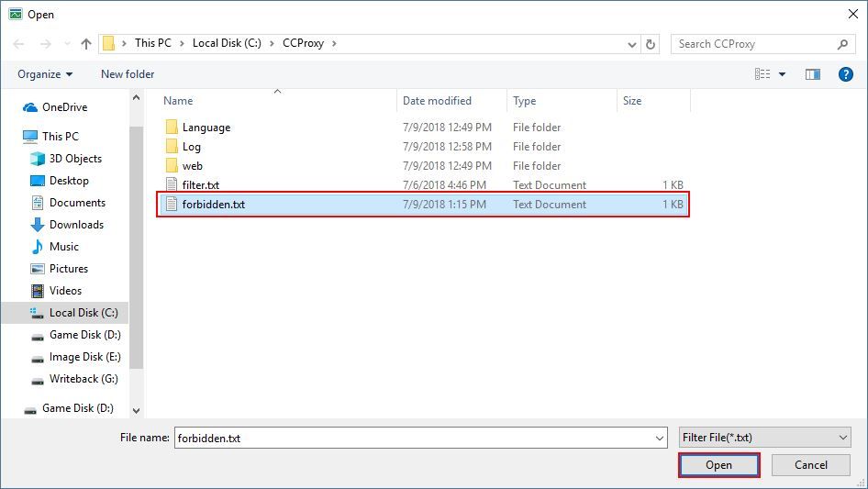This screenshot has width=868, height=489.
Task: Open the File name dropdown arrow
Action: coord(660,438)
